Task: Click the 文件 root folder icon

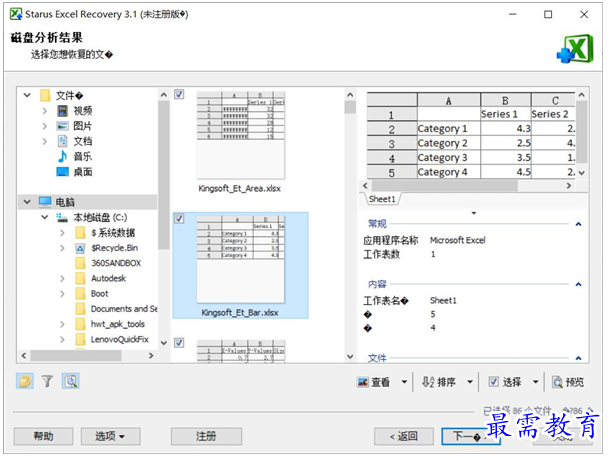Action: 45,95
